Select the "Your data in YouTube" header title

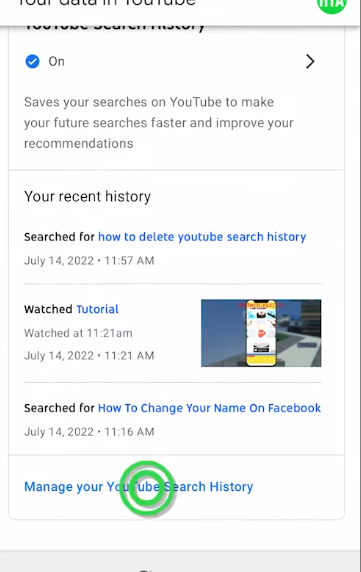tap(106, 3)
